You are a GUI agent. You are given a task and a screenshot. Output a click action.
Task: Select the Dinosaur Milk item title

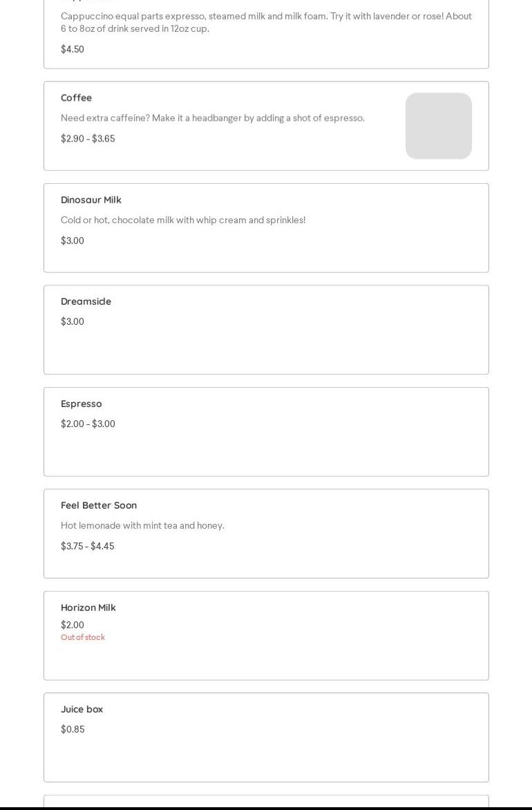[x=91, y=200]
